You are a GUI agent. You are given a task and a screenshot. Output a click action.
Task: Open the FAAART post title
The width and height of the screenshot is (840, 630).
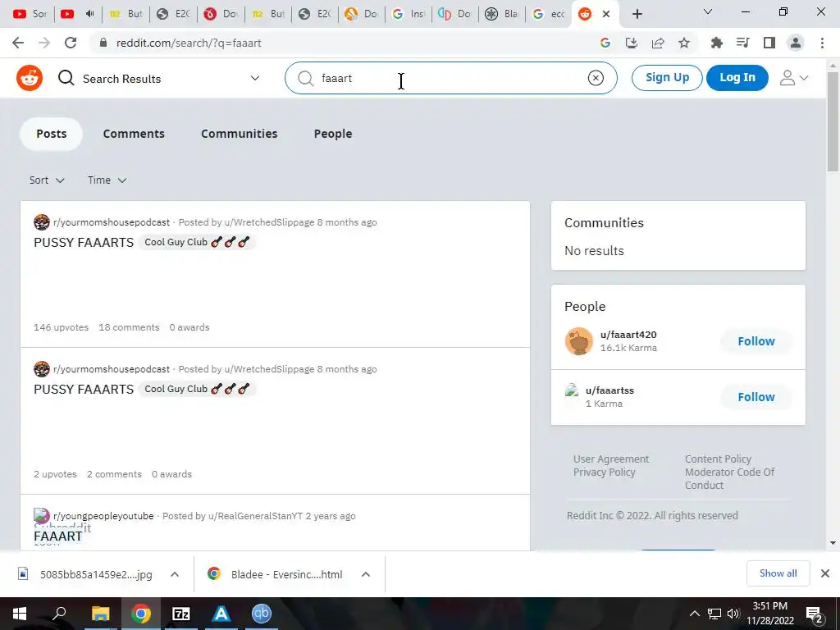click(58, 536)
